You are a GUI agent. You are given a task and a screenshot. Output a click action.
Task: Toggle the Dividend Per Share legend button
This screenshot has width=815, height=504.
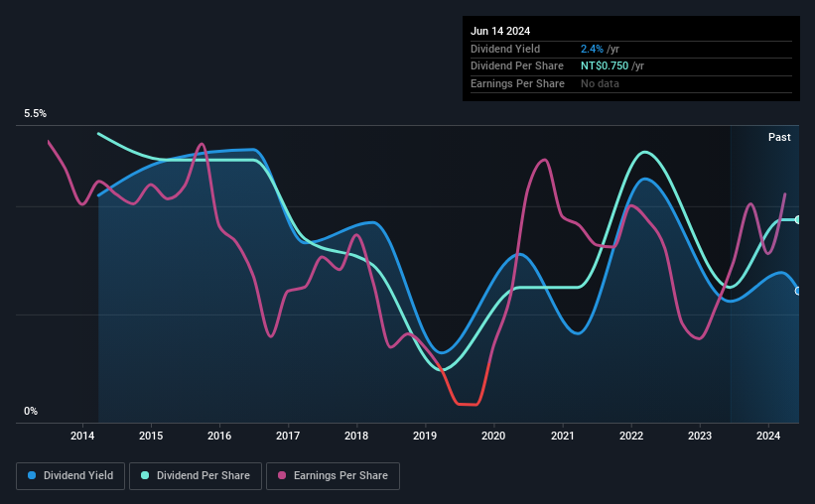click(x=196, y=475)
